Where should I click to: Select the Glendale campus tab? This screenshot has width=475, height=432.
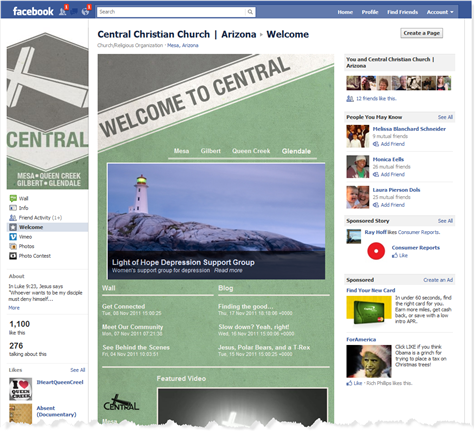tap(296, 151)
